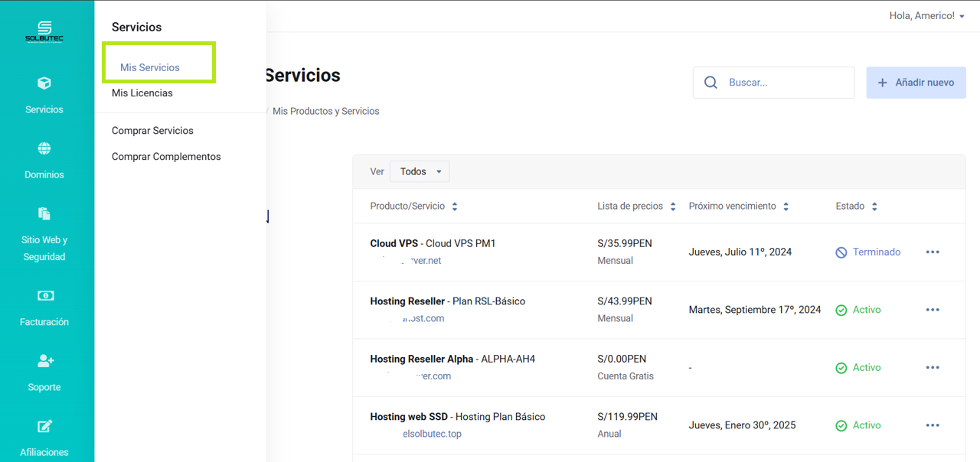This screenshot has height=462, width=980.
Task: Open Comprar Servicios menu item
Action: (152, 131)
